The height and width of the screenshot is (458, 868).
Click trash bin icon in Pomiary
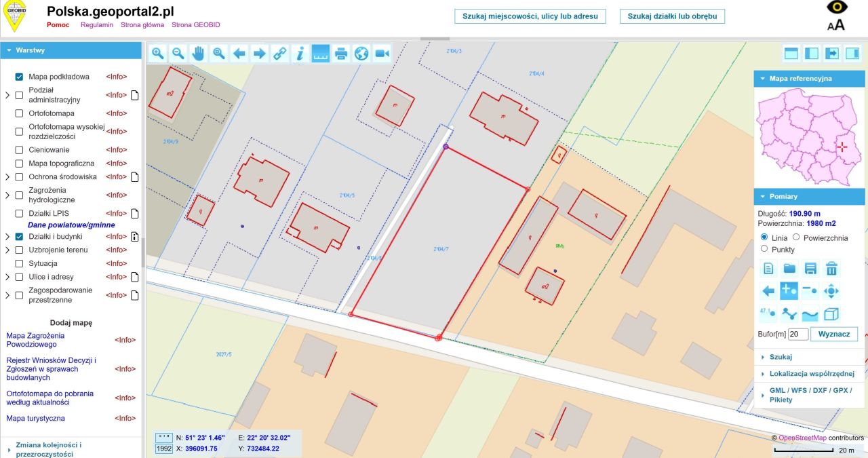(x=831, y=268)
